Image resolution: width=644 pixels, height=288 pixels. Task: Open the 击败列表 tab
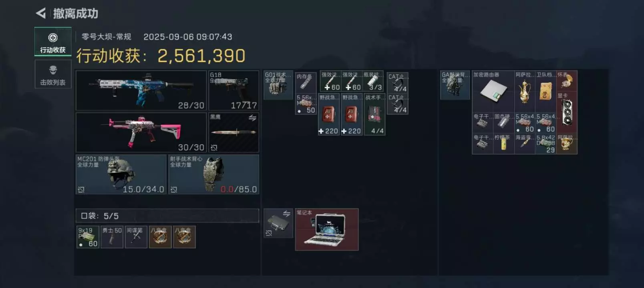53,74
